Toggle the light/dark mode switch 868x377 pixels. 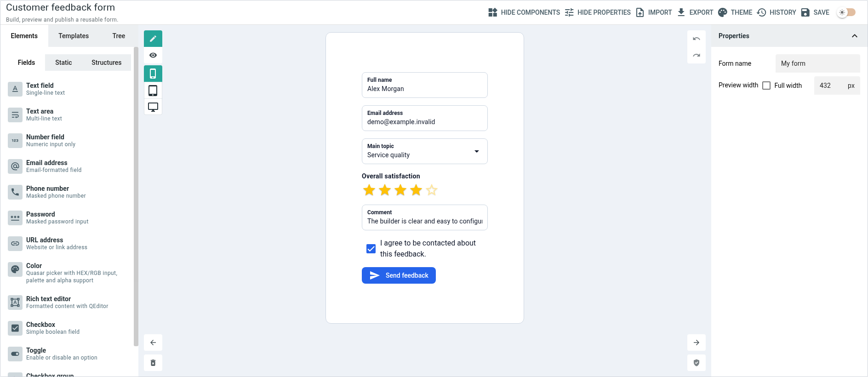pyautogui.click(x=846, y=12)
